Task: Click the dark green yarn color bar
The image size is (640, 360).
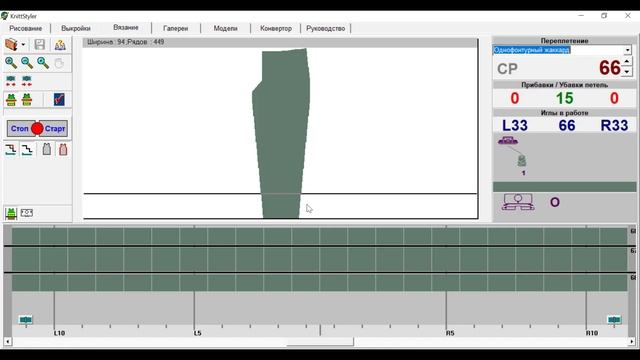Action: (x=564, y=187)
